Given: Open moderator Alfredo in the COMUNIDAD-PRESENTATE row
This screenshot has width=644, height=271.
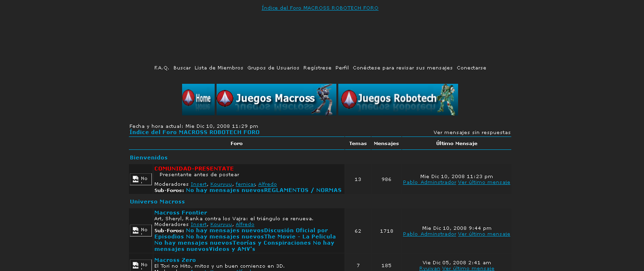Looking at the screenshot, I should coord(267,184).
